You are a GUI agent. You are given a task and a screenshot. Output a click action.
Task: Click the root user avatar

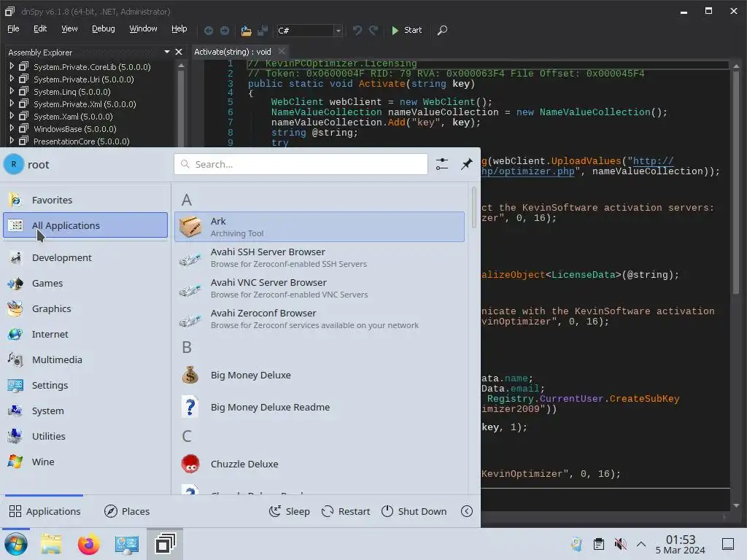click(x=14, y=164)
